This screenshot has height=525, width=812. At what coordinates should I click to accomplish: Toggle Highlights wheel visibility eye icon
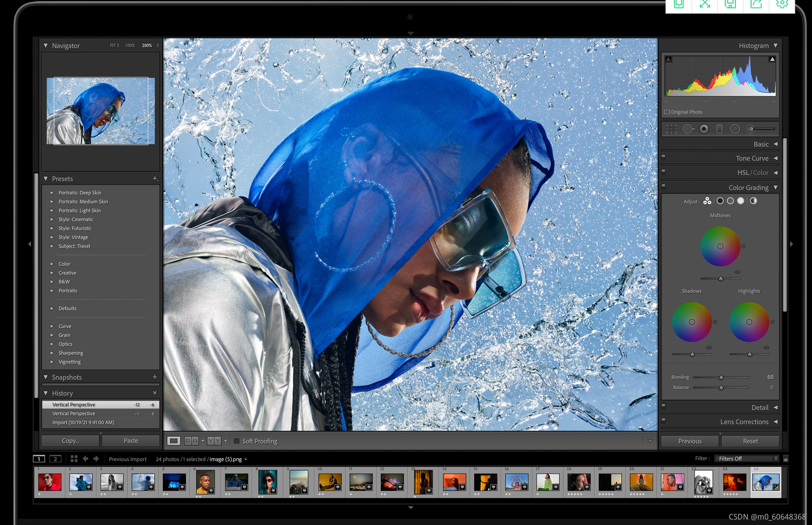click(766, 348)
